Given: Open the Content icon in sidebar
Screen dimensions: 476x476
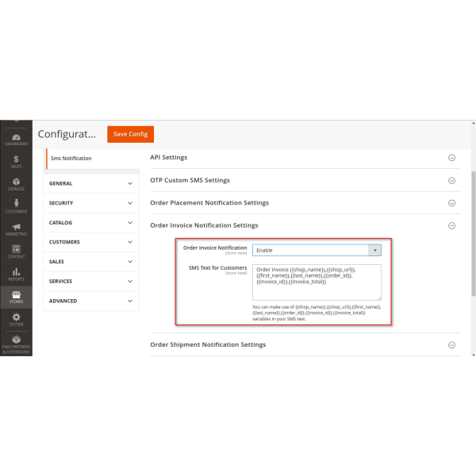Looking at the screenshot, I should pos(16,251).
